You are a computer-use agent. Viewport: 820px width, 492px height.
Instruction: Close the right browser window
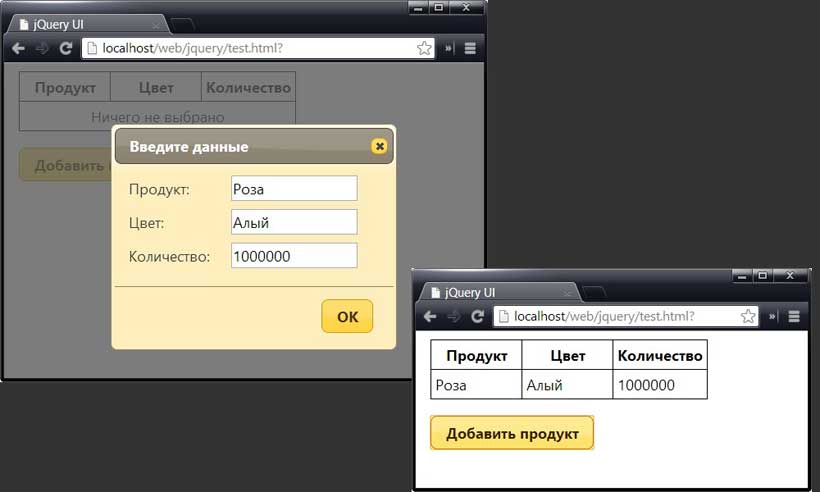point(790,275)
